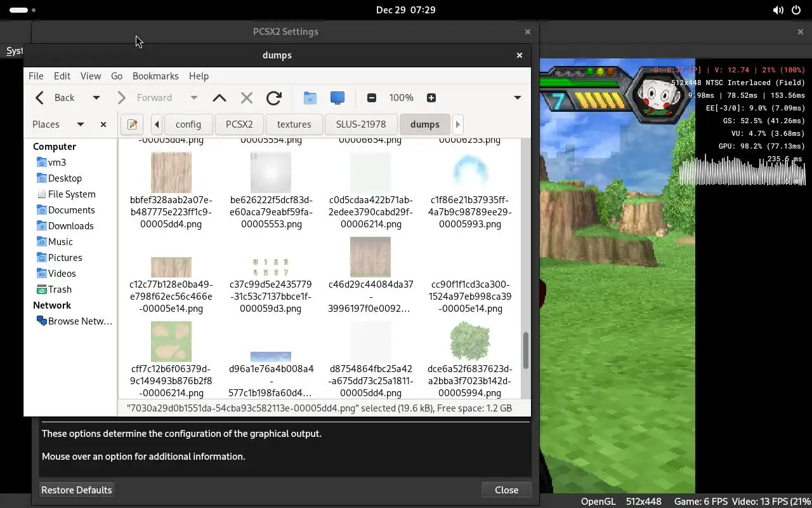Select c46d29c44084da37 bark texture thumbnail
The image size is (812, 508).
click(370, 257)
